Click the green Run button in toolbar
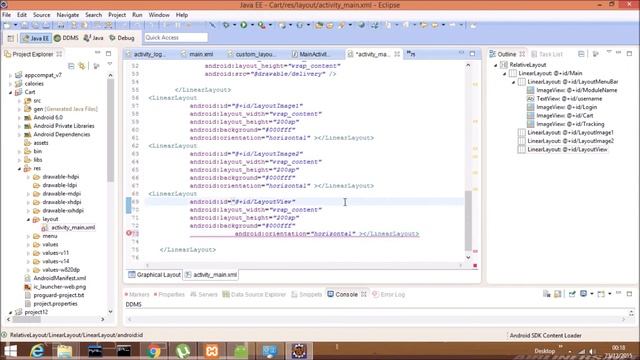This screenshot has width=640, height=360. tap(244, 25)
